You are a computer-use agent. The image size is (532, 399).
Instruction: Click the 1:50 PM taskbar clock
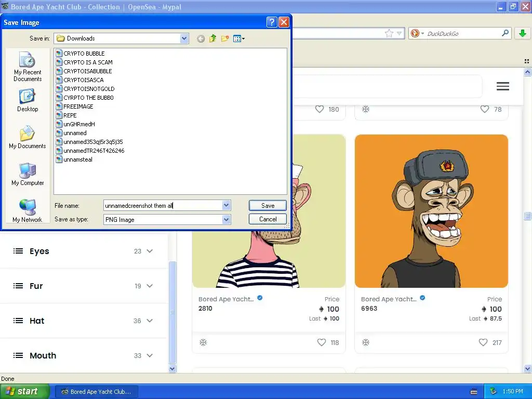[513, 391]
